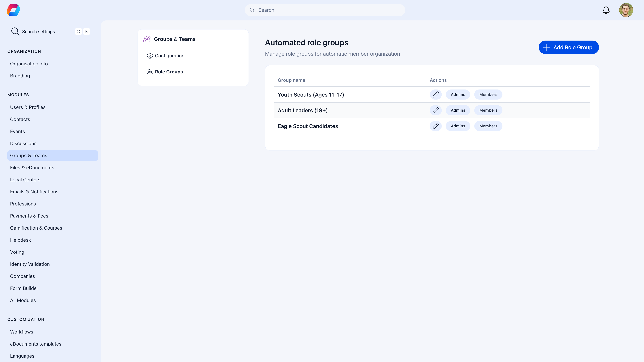The height and width of the screenshot is (362, 644).
Task: Open eDocuments templates section
Action: point(36,344)
